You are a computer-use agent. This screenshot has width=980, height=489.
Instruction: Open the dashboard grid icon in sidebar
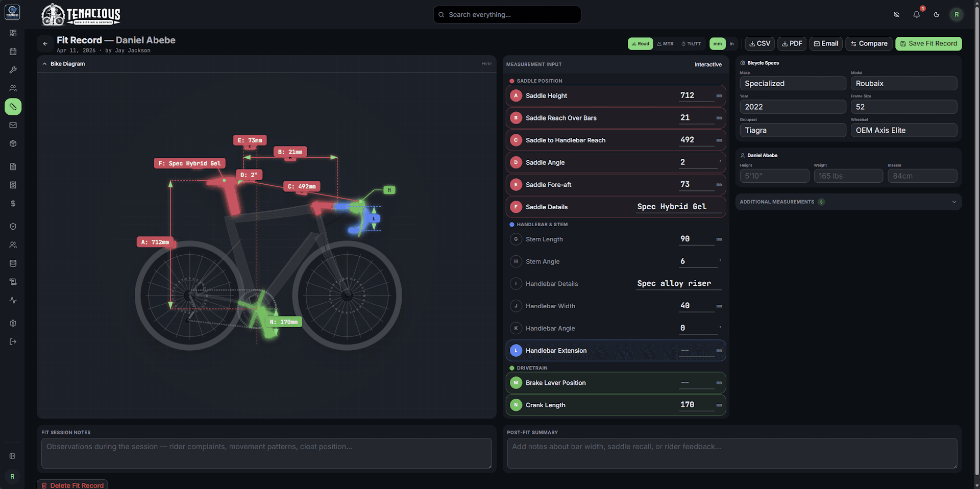tap(13, 33)
